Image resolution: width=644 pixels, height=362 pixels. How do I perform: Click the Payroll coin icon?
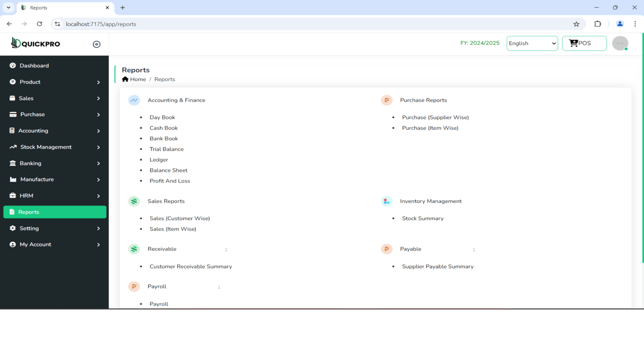pyautogui.click(x=134, y=286)
